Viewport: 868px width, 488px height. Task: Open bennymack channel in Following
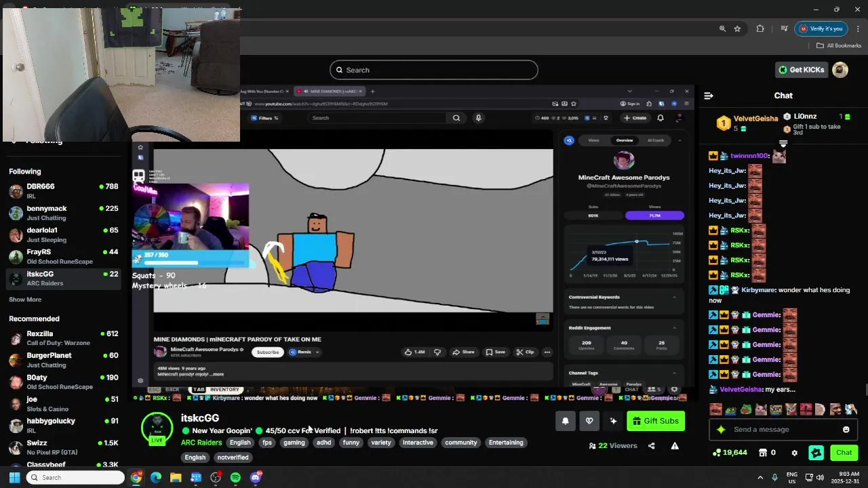pos(64,213)
